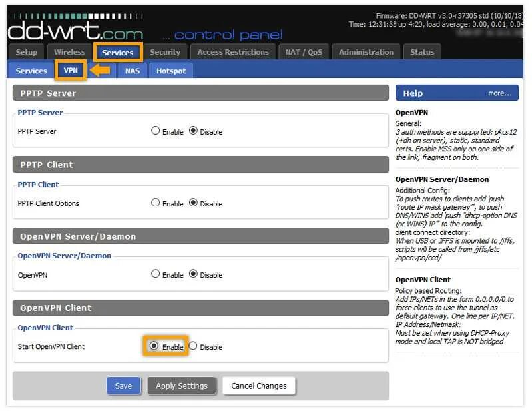This screenshot has width=532, height=411.
Task: Select the Services sub-tab
Action: tap(31, 71)
